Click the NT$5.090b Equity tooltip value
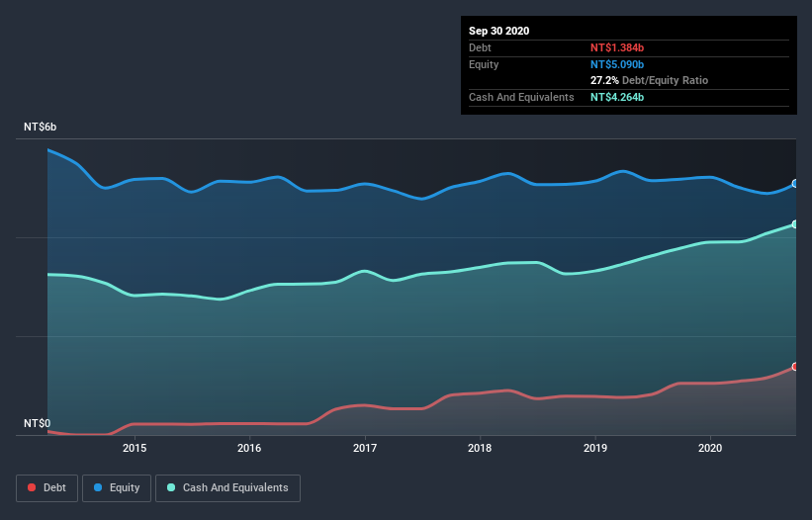812x520 pixels. click(617, 64)
